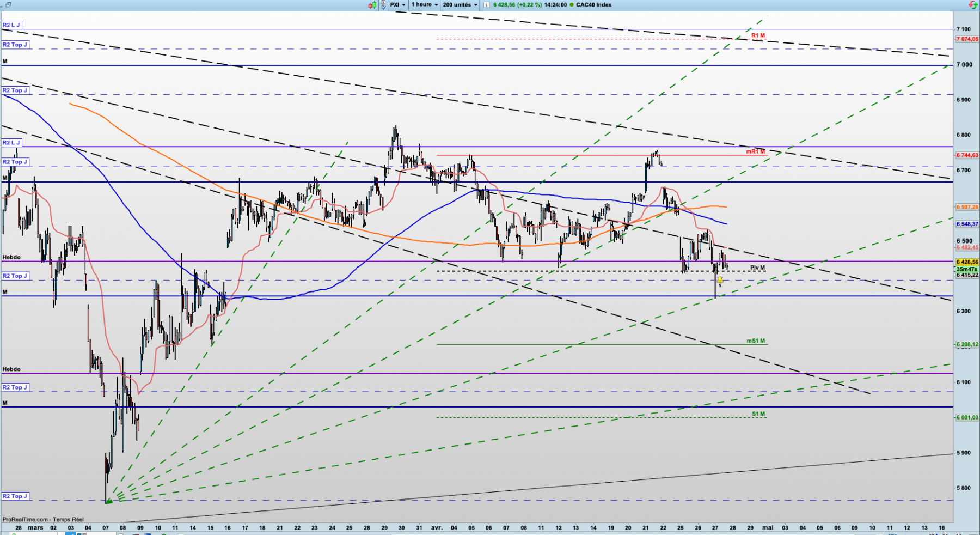Open the 1 heure timeframe dropdown
Viewport: 980px width, 535px height.
point(425,5)
